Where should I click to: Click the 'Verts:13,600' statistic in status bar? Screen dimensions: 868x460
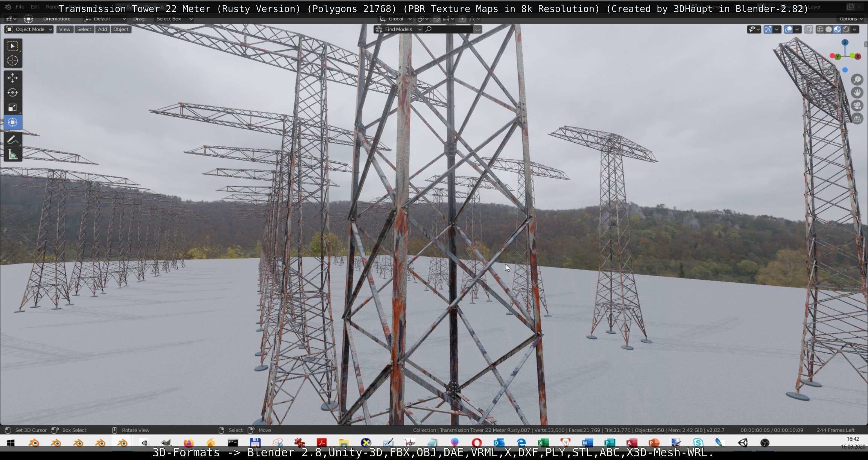point(549,430)
